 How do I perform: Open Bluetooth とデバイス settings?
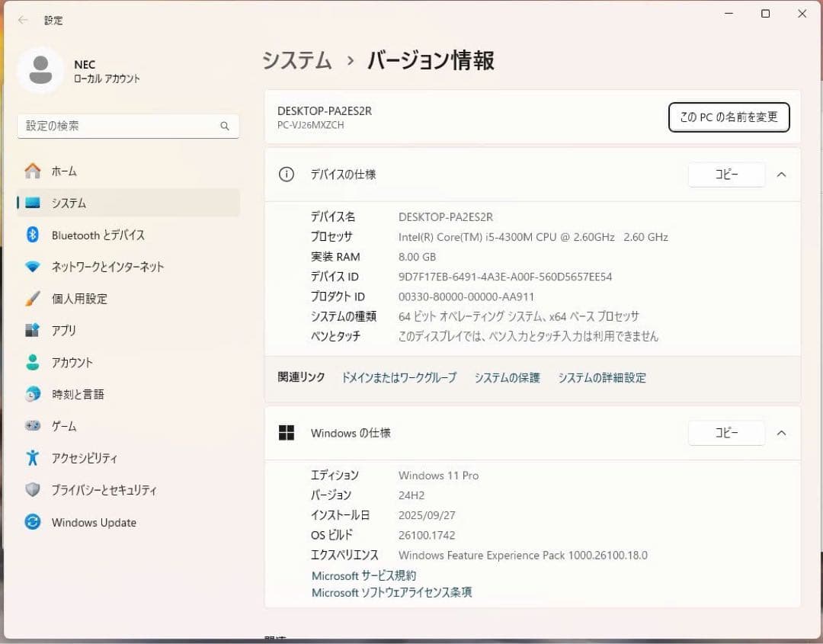pyautogui.click(x=128, y=235)
